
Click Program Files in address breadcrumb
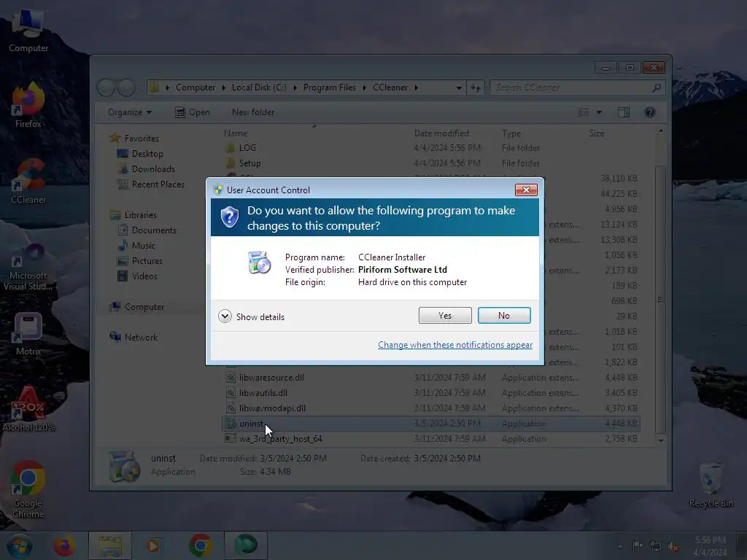point(329,87)
